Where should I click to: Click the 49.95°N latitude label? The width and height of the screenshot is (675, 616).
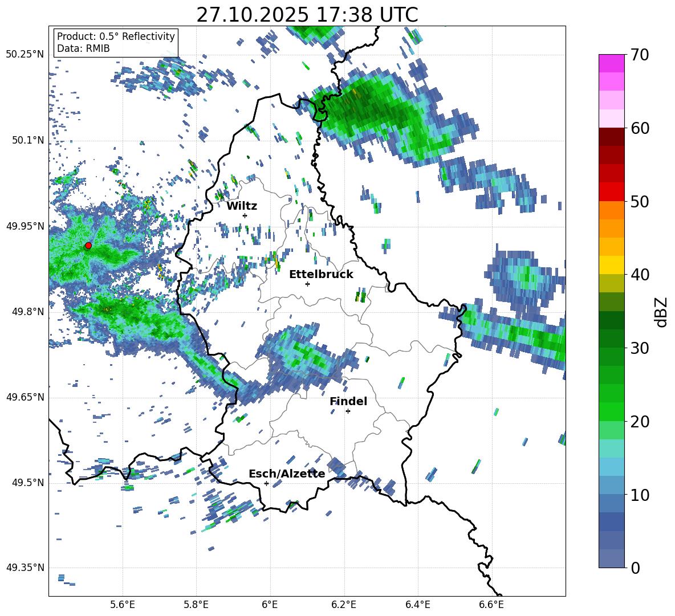pyautogui.click(x=25, y=226)
